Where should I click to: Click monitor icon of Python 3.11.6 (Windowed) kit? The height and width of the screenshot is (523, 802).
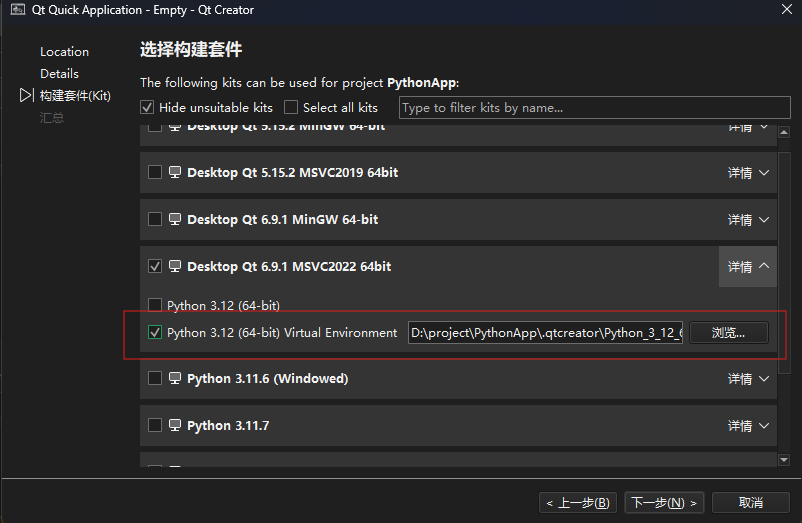pos(175,378)
